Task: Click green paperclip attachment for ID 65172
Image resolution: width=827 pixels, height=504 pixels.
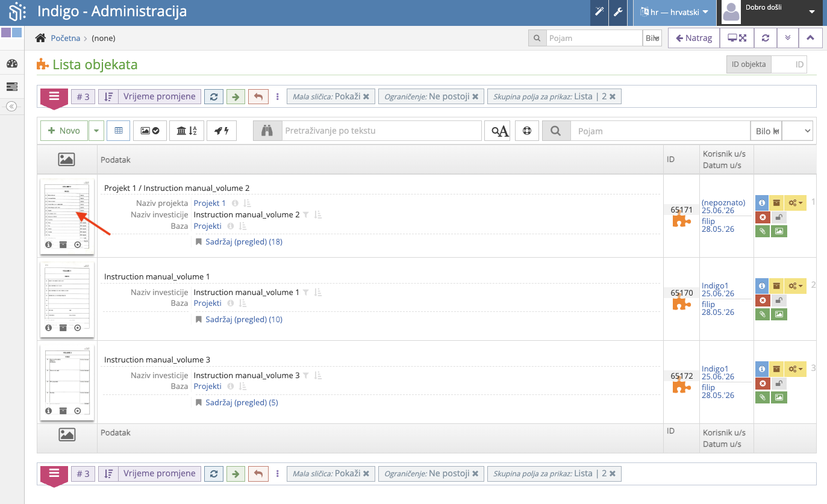Action: (762, 397)
